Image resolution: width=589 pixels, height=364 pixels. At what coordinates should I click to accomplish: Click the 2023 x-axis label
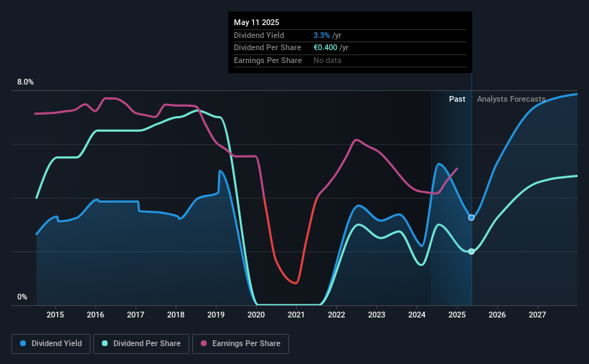point(377,315)
